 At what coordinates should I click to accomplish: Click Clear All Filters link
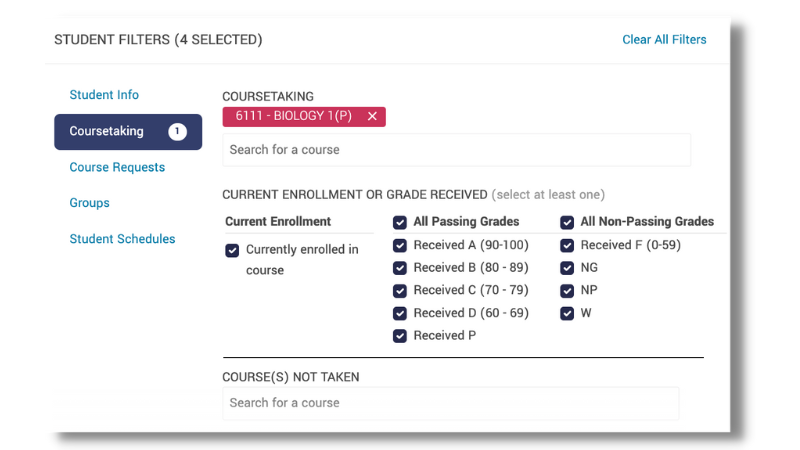(664, 40)
